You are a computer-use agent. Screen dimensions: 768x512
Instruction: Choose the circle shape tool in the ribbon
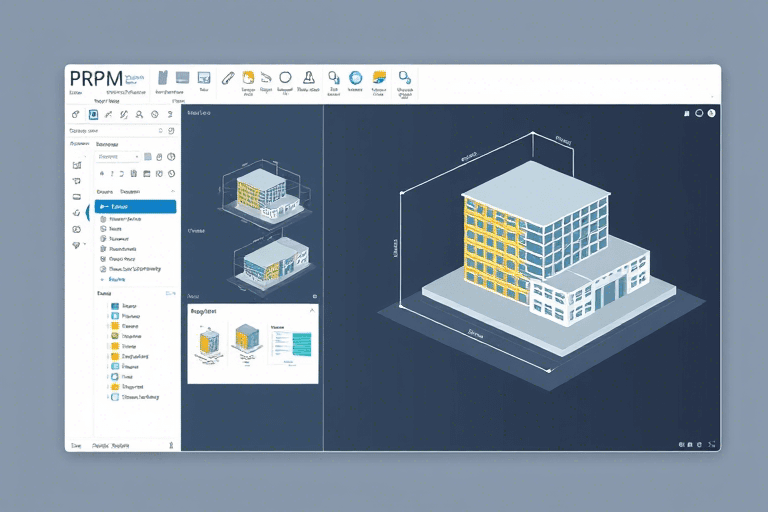[285, 77]
